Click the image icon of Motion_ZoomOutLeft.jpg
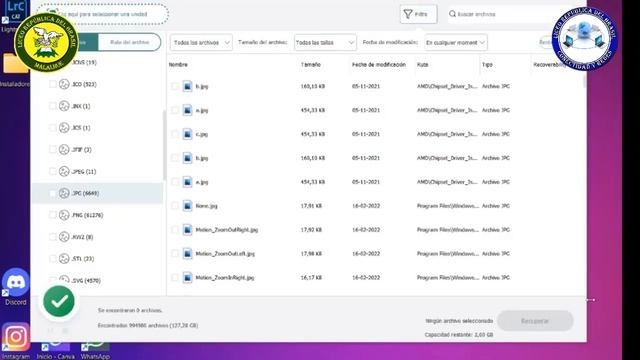This screenshot has width=640, height=360. (187, 253)
